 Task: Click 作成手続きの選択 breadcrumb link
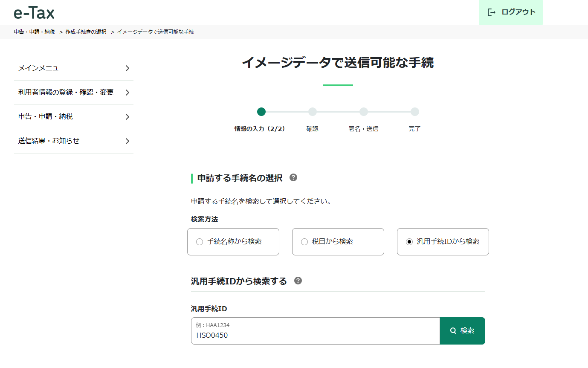[86, 32]
